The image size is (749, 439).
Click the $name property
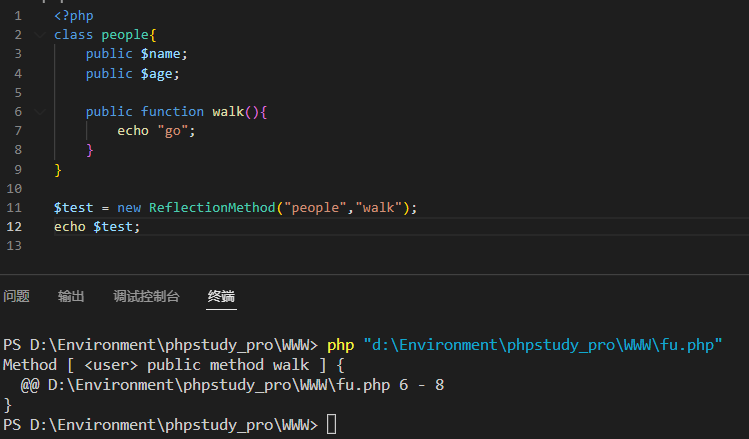click(160, 54)
